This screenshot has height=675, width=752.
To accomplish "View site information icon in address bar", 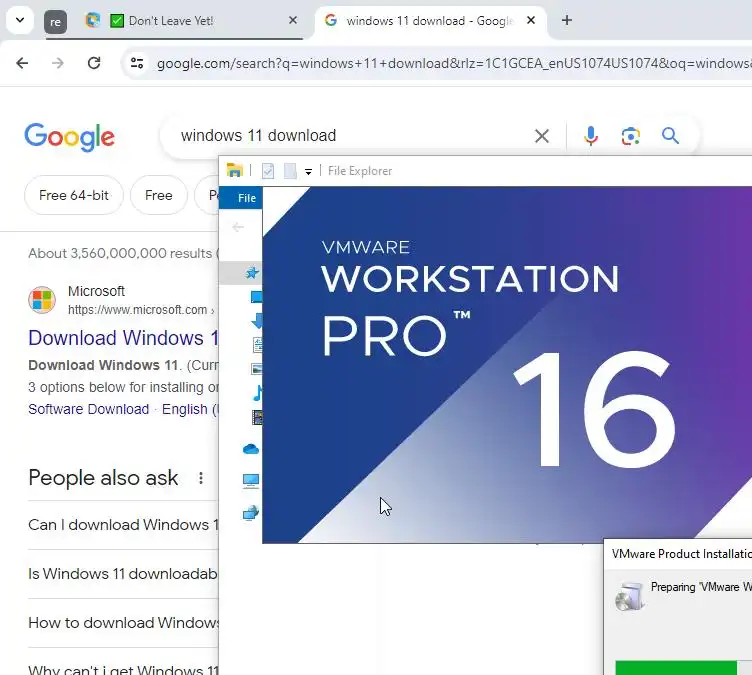I will point(137,63).
